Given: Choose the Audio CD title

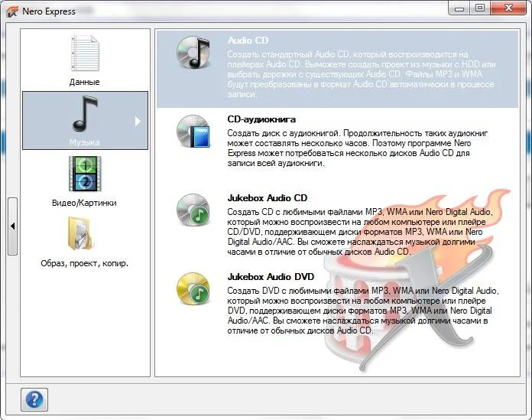Looking at the screenshot, I should [248, 41].
